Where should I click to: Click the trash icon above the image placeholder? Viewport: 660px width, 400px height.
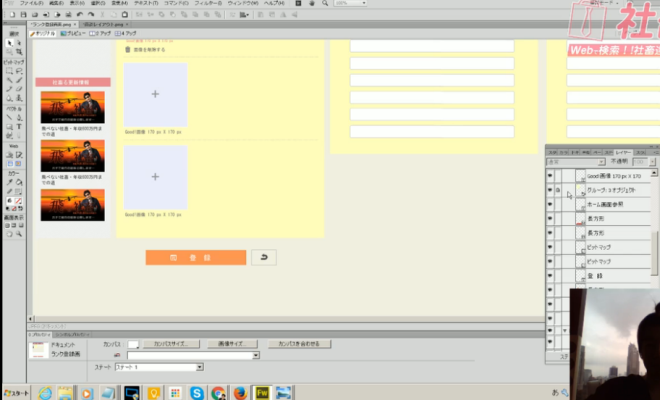[127, 49]
